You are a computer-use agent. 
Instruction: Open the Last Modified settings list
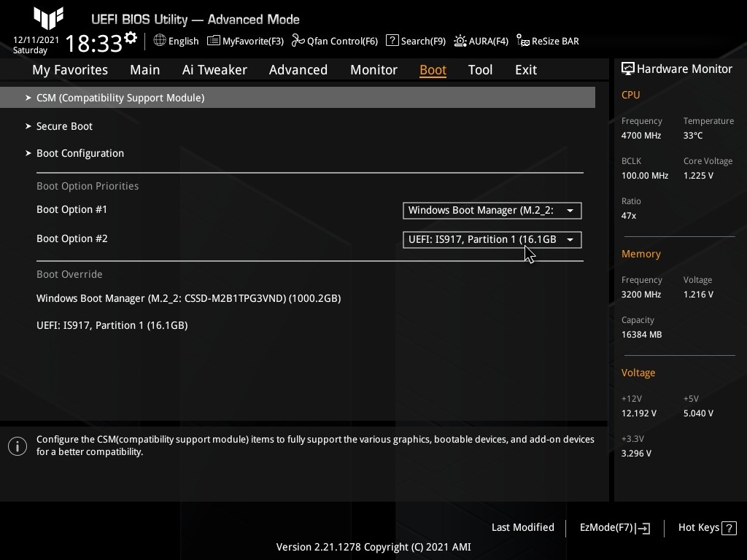coord(522,527)
